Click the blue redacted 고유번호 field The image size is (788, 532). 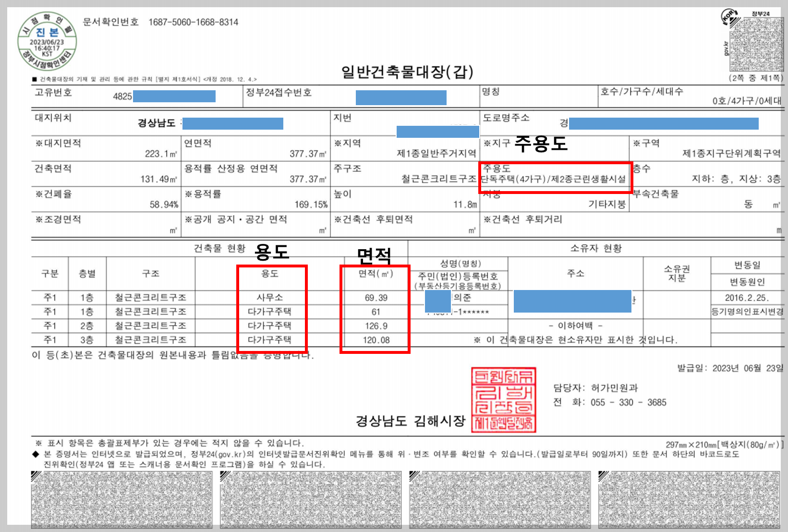[174, 96]
